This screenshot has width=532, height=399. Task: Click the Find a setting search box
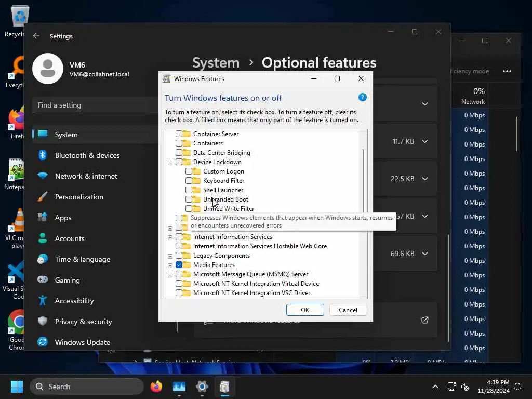(x=96, y=105)
